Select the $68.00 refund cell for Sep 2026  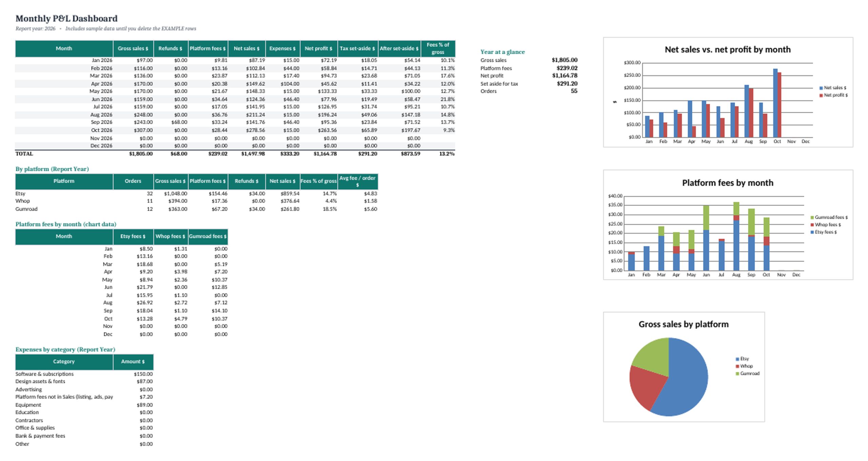pos(179,122)
